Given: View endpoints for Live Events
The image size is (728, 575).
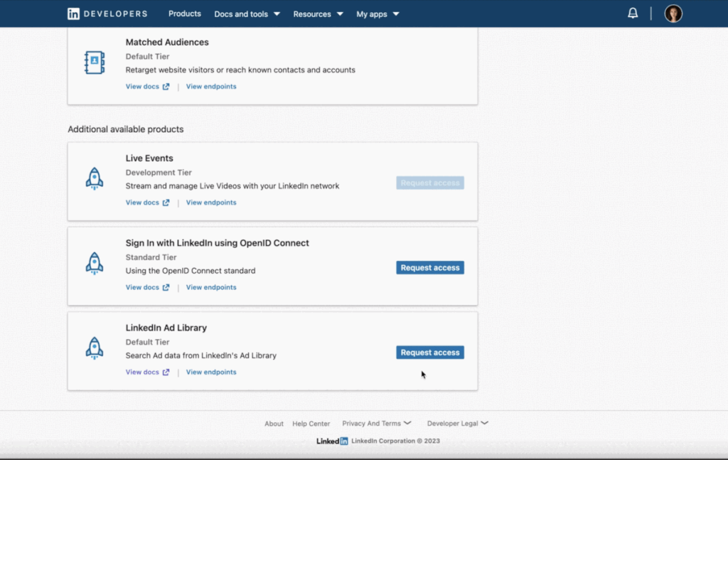Looking at the screenshot, I should click(211, 203).
